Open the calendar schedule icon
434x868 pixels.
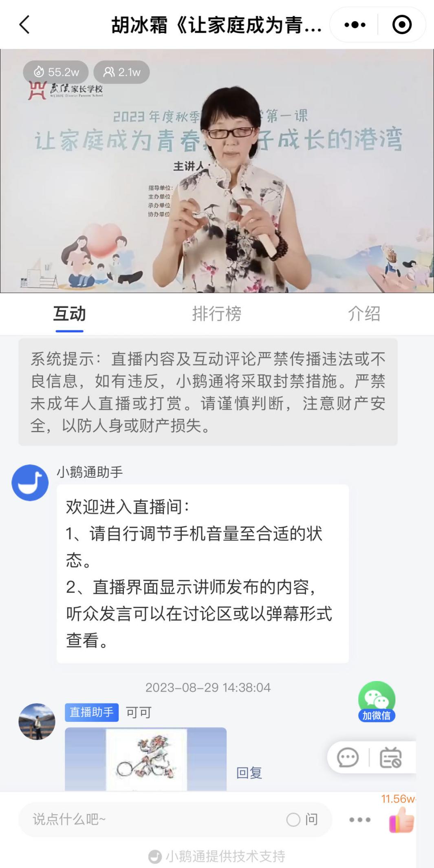[x=390, y=758]
